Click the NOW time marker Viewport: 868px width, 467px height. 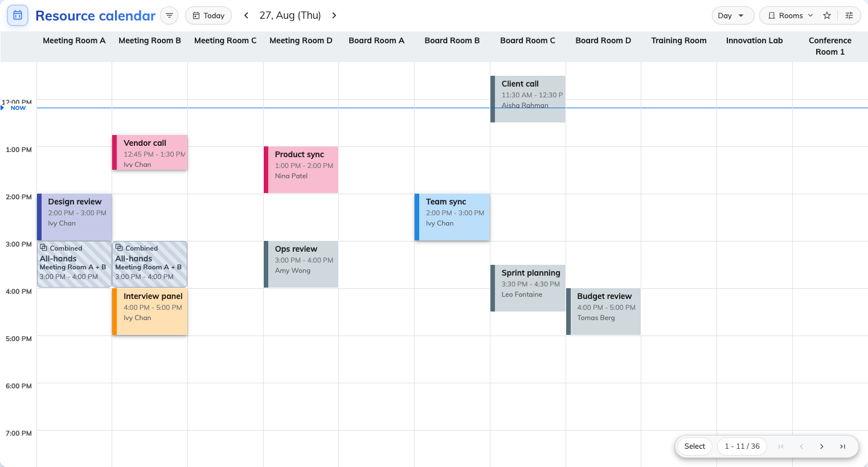tap(18, 108)
